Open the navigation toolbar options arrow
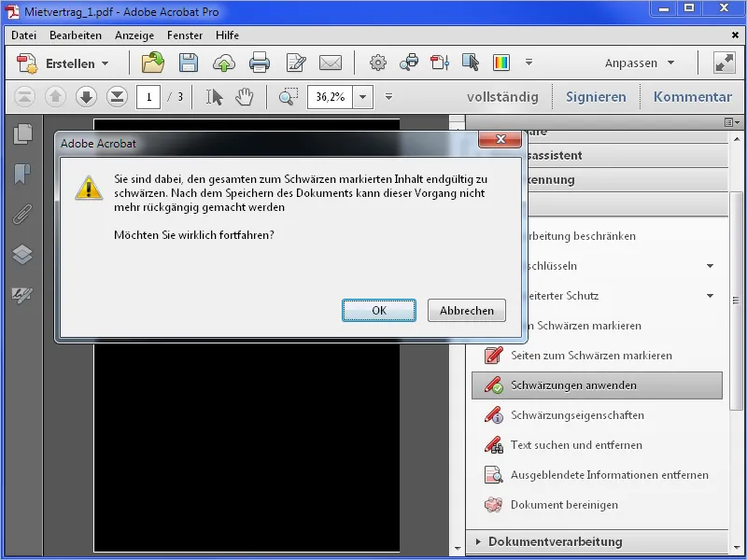Image resolution: width=747 pixels, height=560 pixels. (388, 97)
